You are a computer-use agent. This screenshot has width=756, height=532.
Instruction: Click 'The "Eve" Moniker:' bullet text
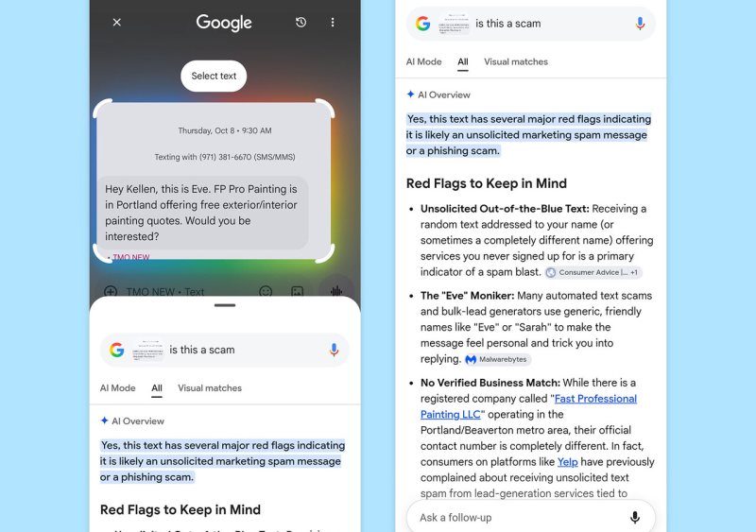pyautogui.click(x=467, y=296)
